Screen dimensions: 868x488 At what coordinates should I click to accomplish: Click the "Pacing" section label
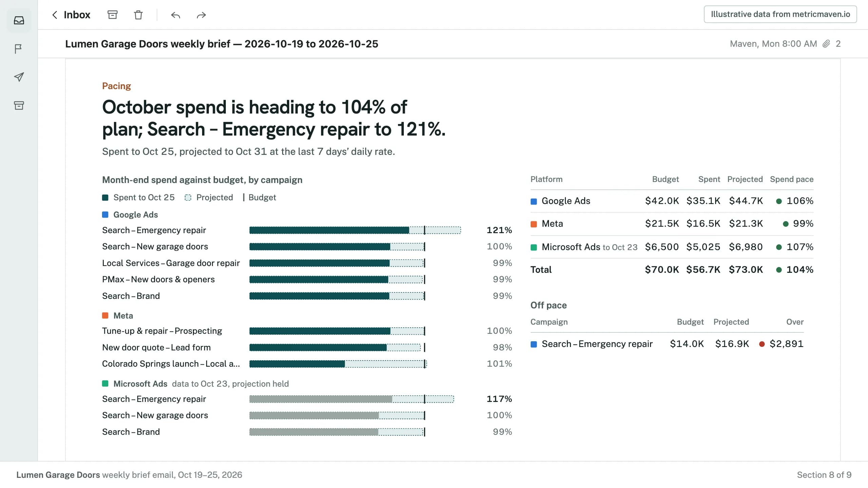pos(116,86)
